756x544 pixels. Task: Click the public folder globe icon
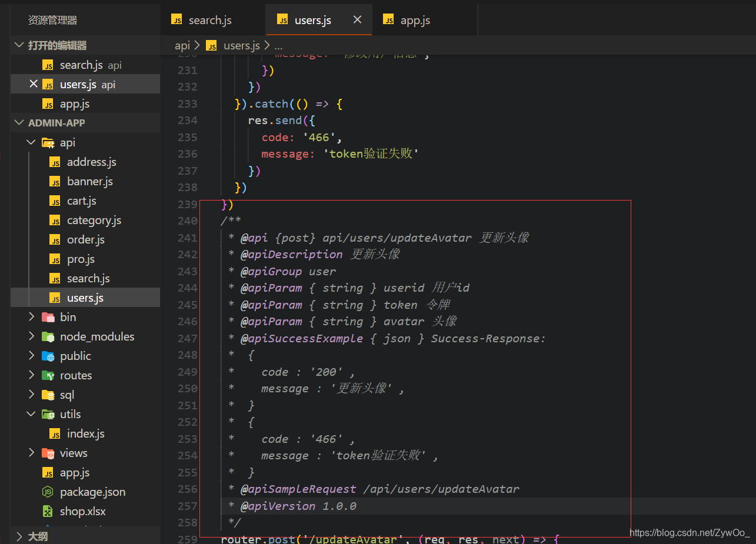pos(48,356)
